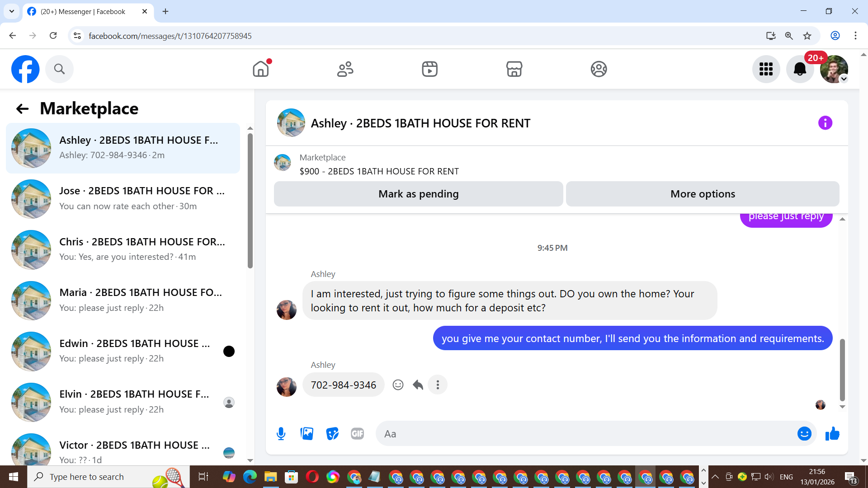Open emoji picker in message field
The width and height of the screenshot is (868, 488).
pyautogui.click(x=804, y=434)
